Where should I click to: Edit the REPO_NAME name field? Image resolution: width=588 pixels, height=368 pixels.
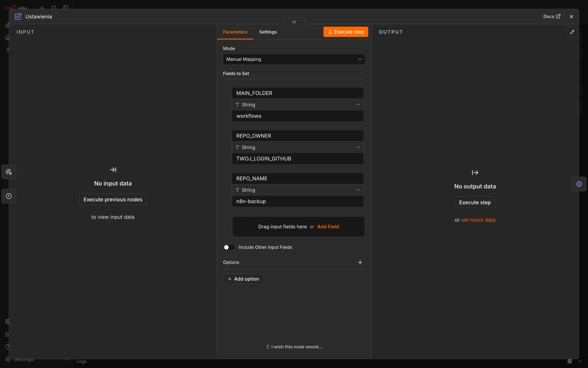[x=298, y=178]
